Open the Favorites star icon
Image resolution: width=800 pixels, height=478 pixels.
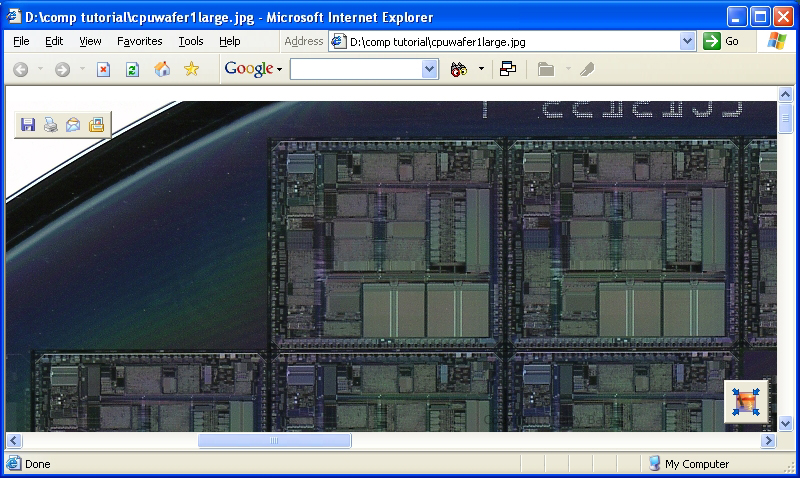pos(191,68)
